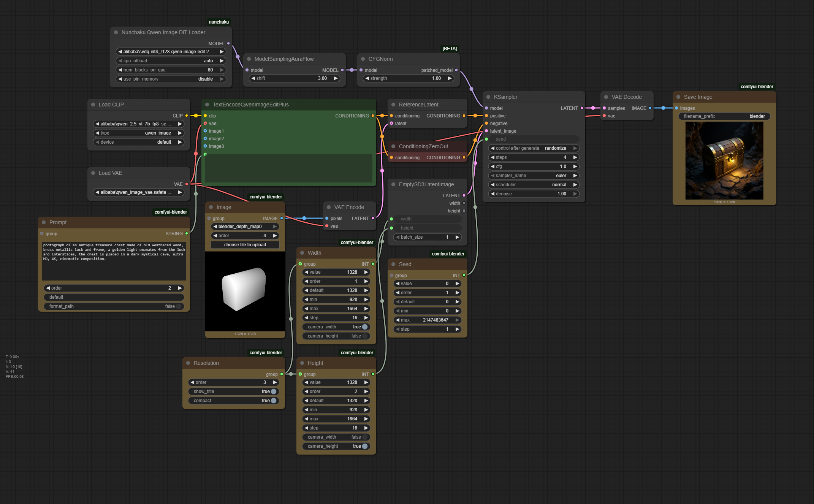This screenshot has height=504, width=814.
Task: Open the cpu_offload auto dropdown
Action: click(x=171, y=61)
